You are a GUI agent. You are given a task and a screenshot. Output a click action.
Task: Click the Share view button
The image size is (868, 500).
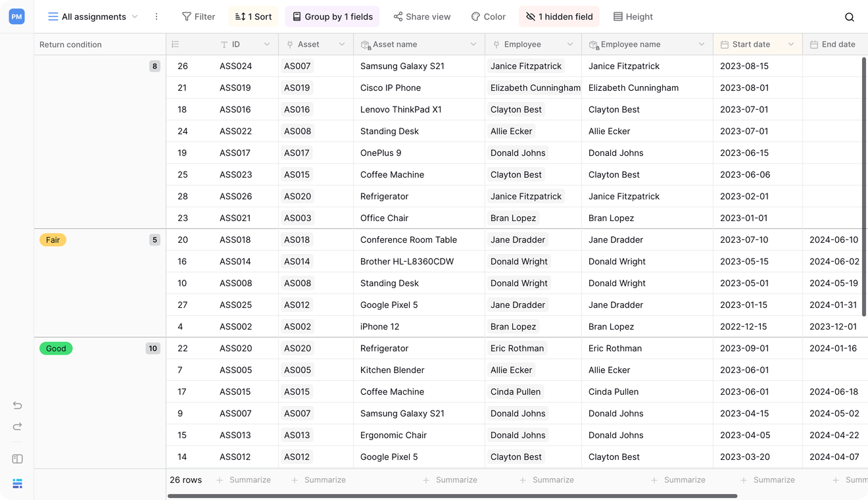click(x=422, y=16)
